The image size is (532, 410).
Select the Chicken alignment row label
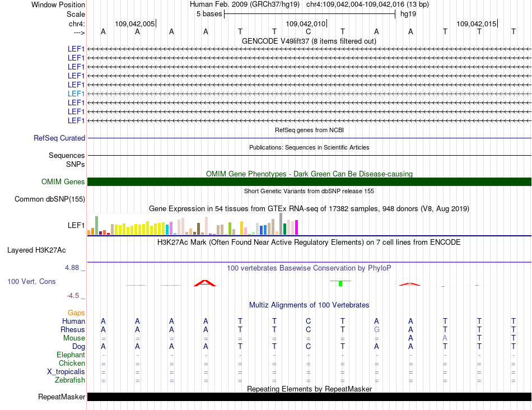coord(72,363)
